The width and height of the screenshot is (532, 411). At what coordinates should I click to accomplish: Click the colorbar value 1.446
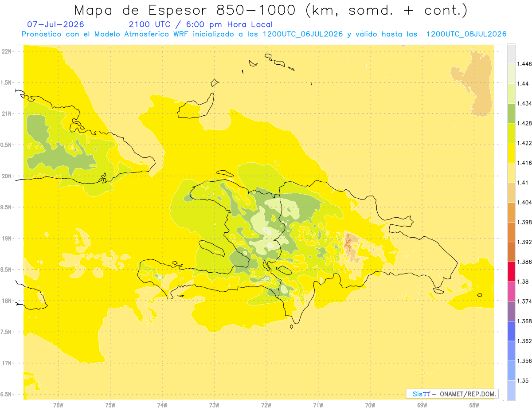pos(524,64)
